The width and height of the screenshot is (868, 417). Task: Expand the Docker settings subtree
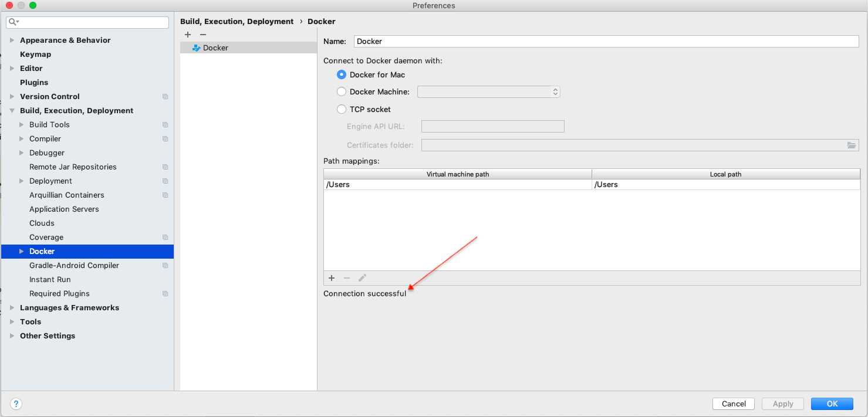pos(22,251)
